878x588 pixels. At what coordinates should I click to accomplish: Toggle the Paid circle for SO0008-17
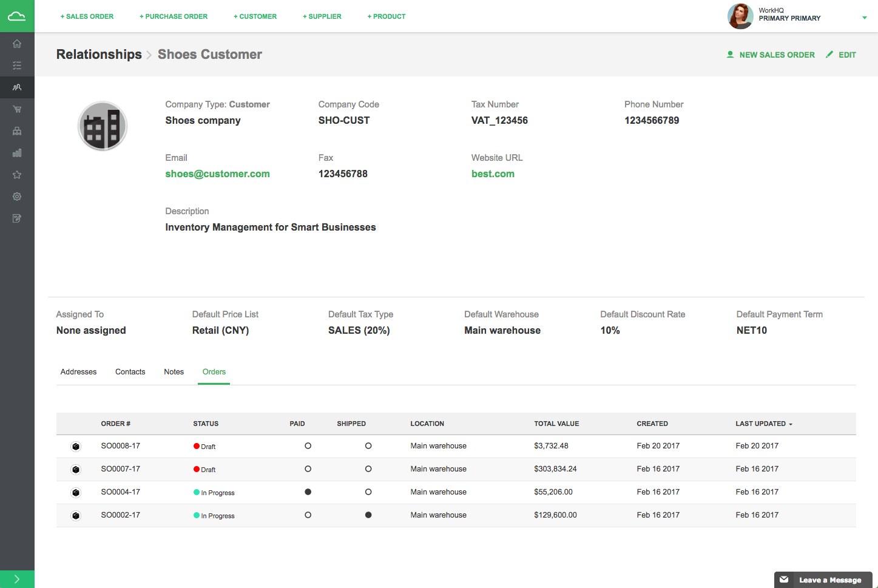[308, 446]
